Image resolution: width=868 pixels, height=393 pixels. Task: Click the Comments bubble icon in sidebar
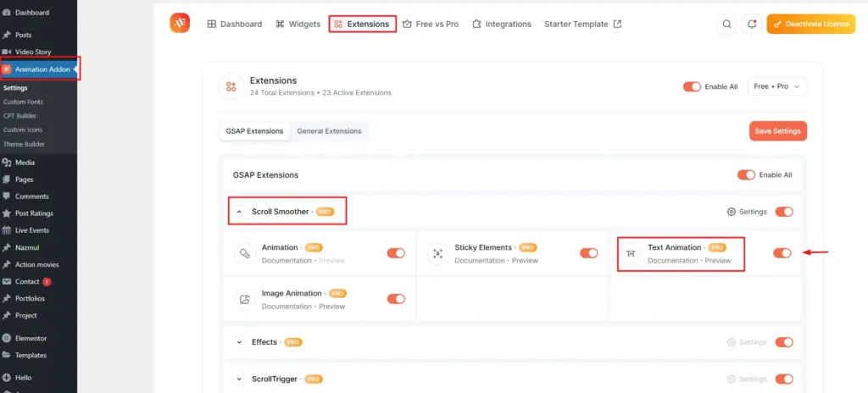click(x=7, y=196)
